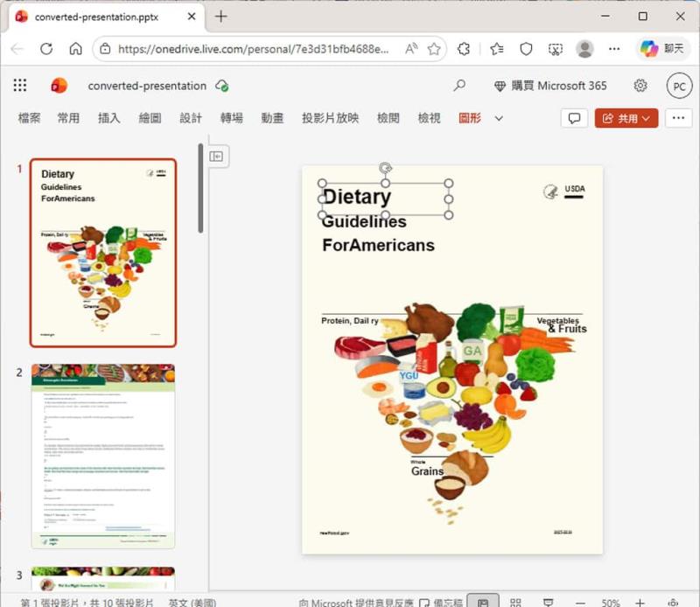
Task: Select slide 2 thumbnail in the panel
Action: [102, 456]
